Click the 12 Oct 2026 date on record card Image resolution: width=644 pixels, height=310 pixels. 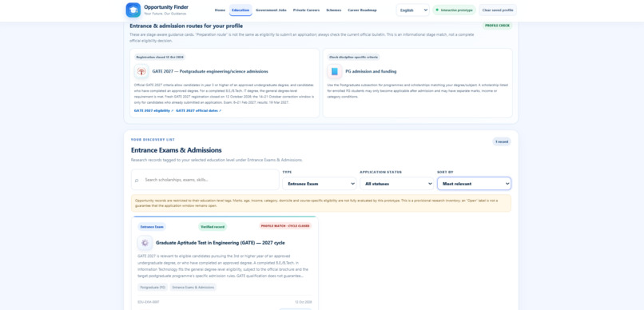pyautogui.click(x=304, y=302)
